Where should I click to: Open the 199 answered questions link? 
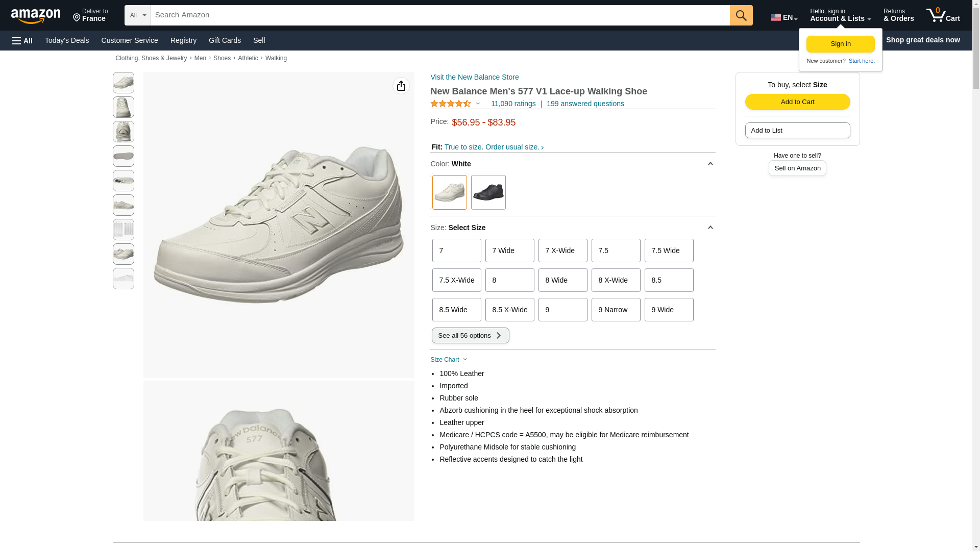585,104
